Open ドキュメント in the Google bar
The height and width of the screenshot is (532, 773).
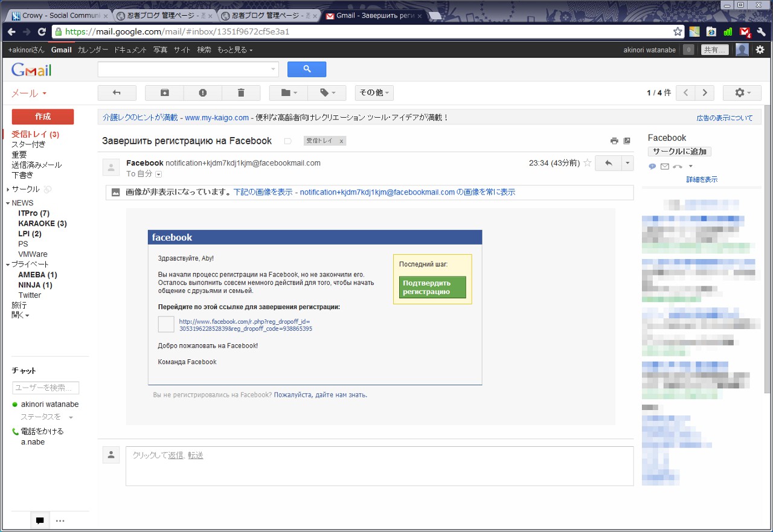click(130, 50)
